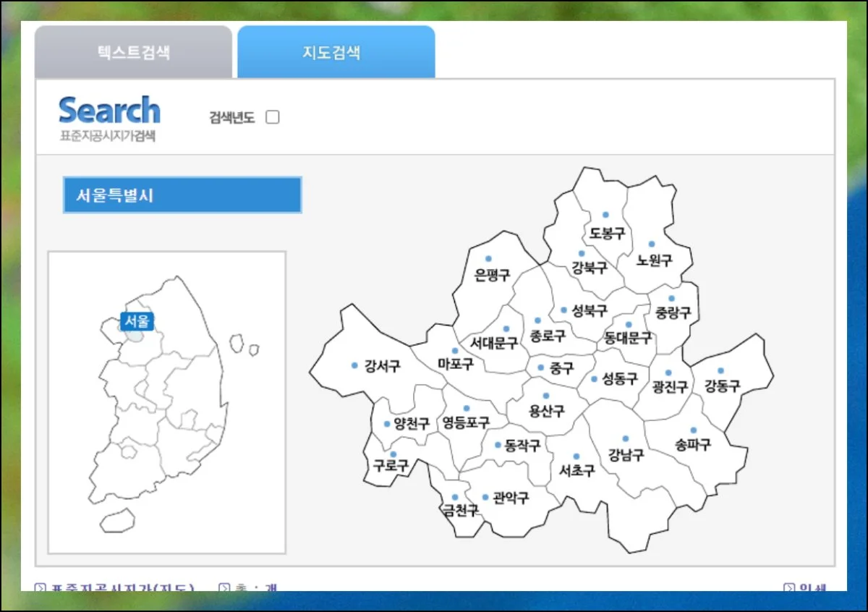Screen dimensions: 868x612
Task: Select 성북구 district on the map
Action: click(x=589, y=311)
